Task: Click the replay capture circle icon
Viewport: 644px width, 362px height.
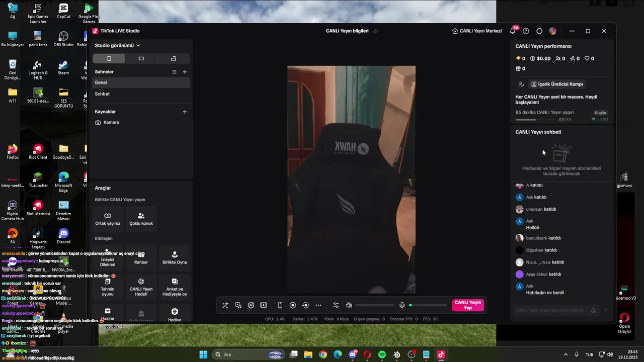Action: point(305,305)
